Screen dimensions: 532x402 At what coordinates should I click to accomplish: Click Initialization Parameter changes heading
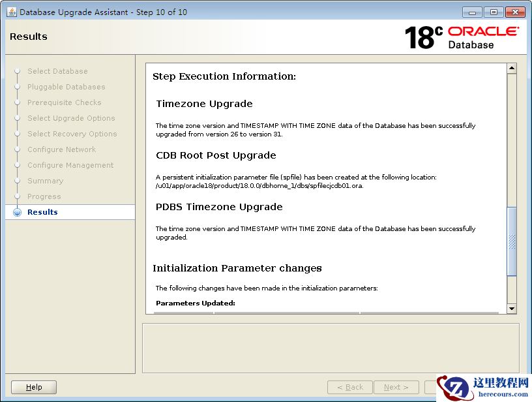click(237, 268)
